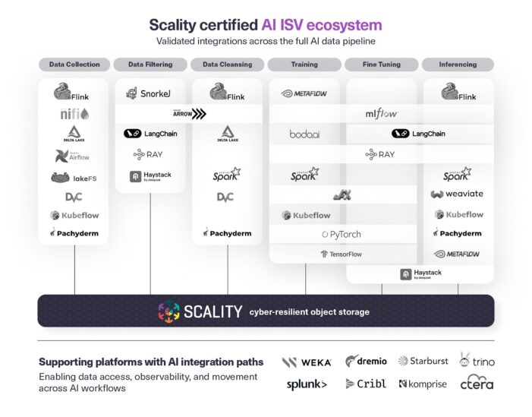532x417 pixels.
Task: Click the mlflow logo
Action: [x=381, y=114]
